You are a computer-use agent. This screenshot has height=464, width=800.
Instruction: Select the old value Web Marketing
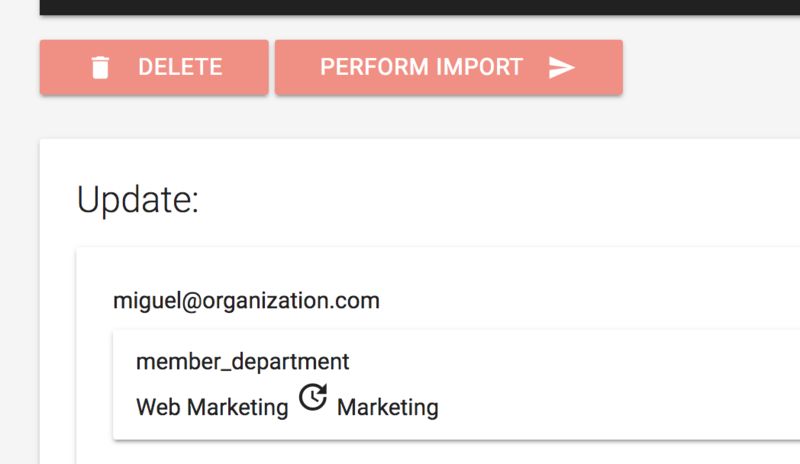click(x=212, y=408)
